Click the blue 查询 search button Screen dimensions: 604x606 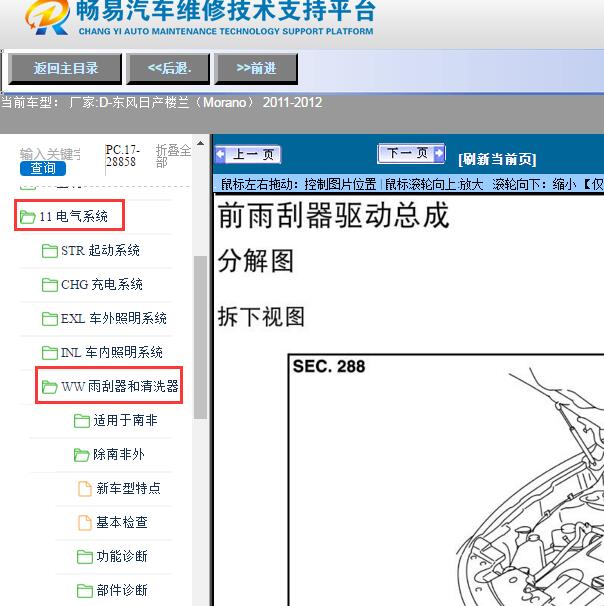(43, 169)
